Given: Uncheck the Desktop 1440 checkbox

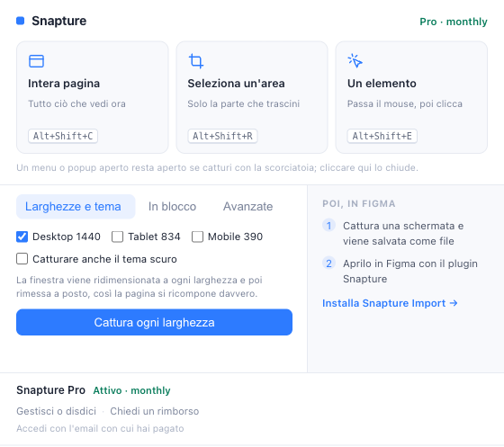Looking at the screenshot, I should 22,237.
